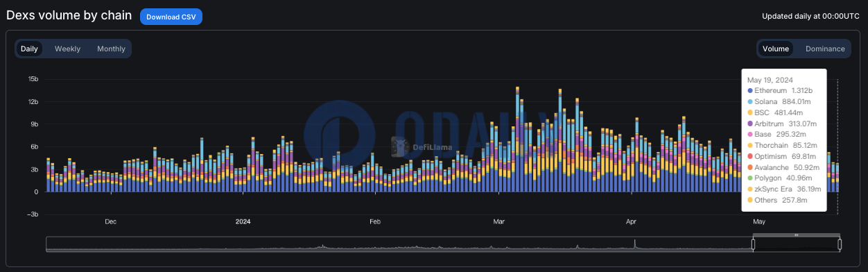
Task: Click the Optimism red dot in tooltip
Action: [750, 157]
